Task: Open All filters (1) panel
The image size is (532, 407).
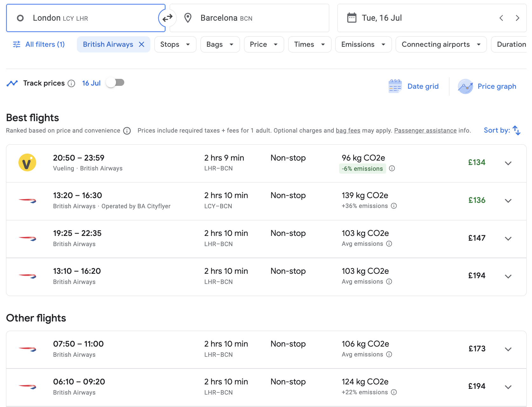Action: pyautogui.click(x=39, y=45)
